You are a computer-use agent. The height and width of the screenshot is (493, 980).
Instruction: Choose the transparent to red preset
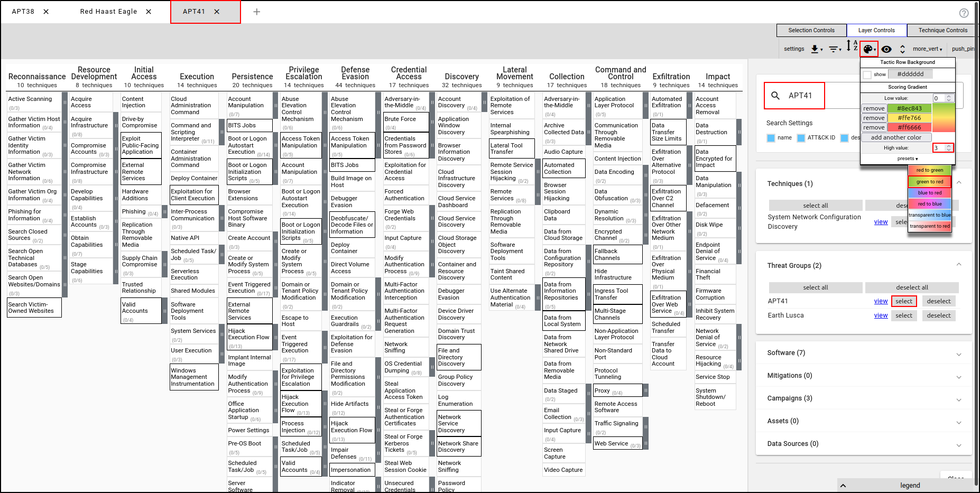tap(930, 226)
